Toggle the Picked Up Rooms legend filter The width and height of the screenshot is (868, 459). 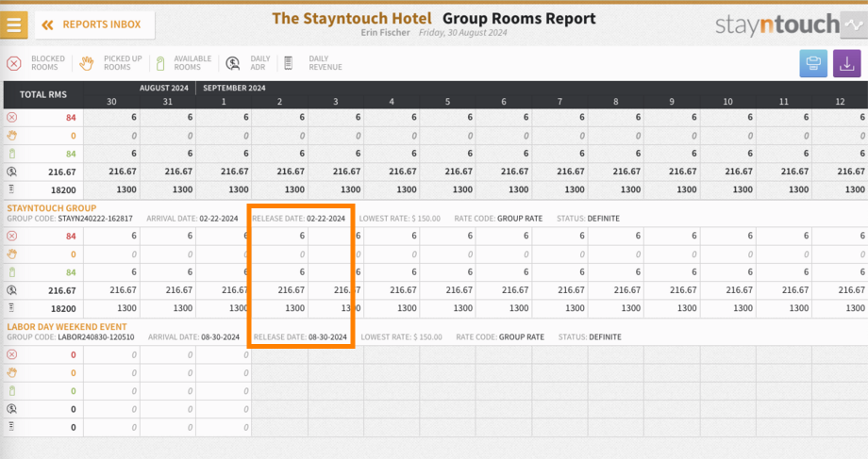point(110,63)
